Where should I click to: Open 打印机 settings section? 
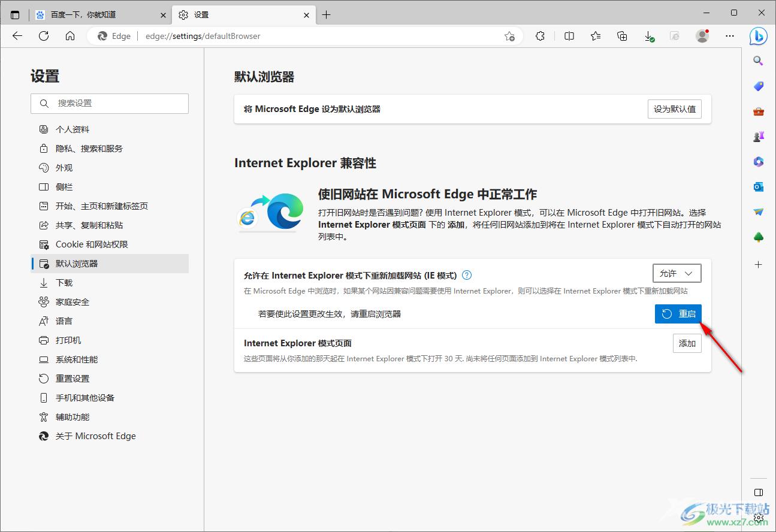coord(110,340)
